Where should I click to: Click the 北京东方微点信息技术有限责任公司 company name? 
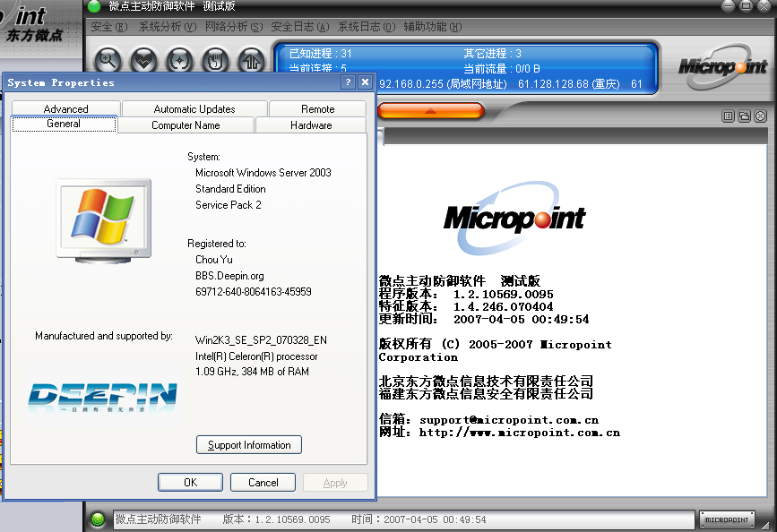click(x=486, y=381)
